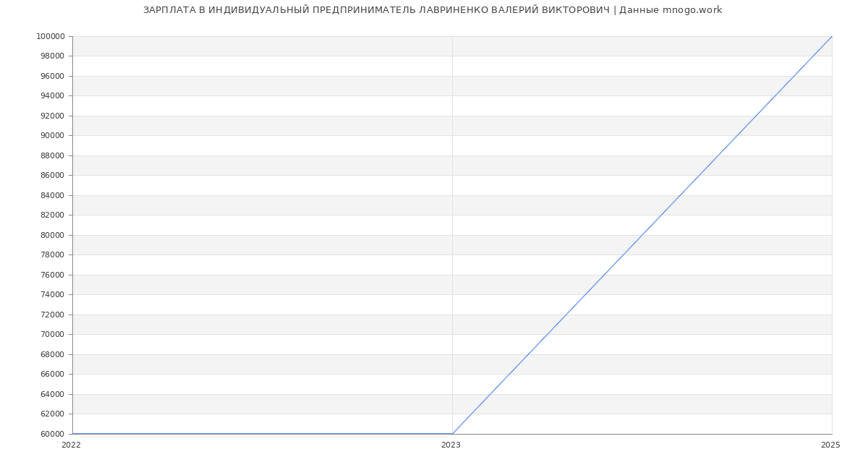868x470 pixels.
Task: Click the 62000 y-axis label
Action: click(52, 414)
